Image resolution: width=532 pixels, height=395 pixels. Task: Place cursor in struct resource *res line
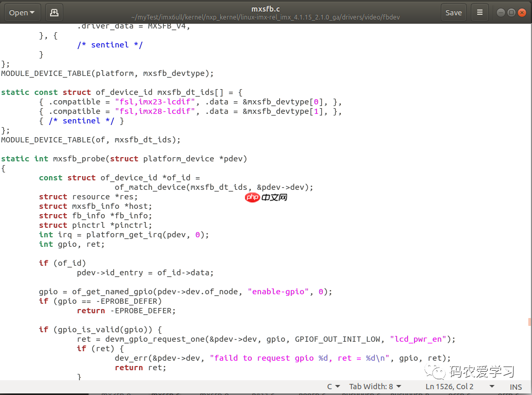click(88, 197)
